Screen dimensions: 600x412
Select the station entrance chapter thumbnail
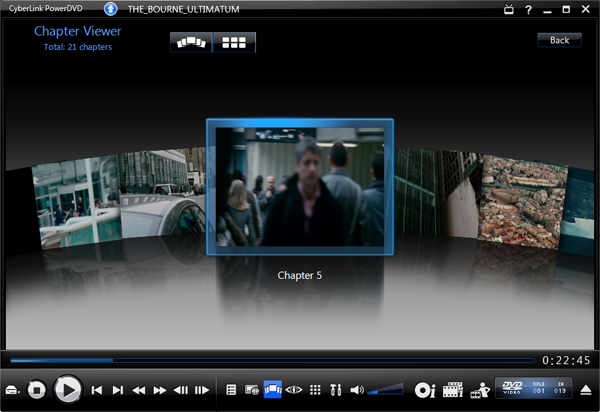click(76, 203)
